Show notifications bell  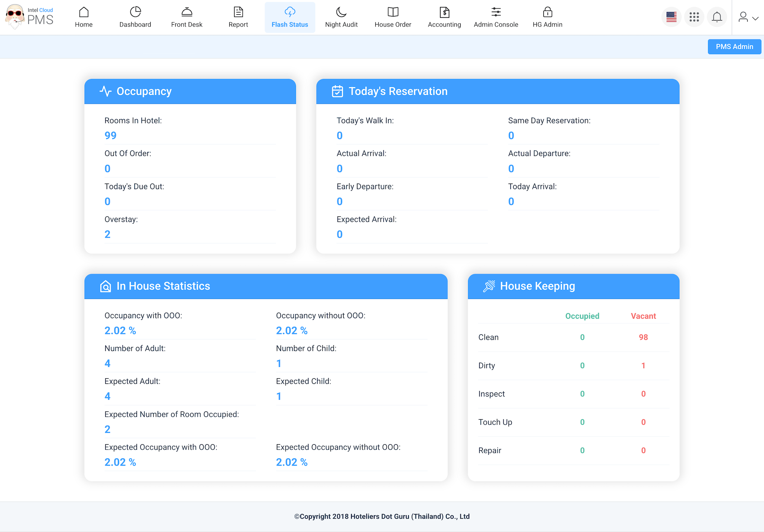point(717,17)
